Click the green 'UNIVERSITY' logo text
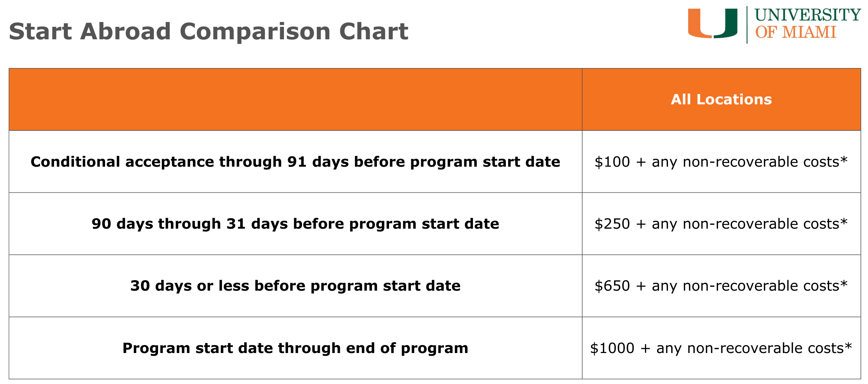 (808, 15)
